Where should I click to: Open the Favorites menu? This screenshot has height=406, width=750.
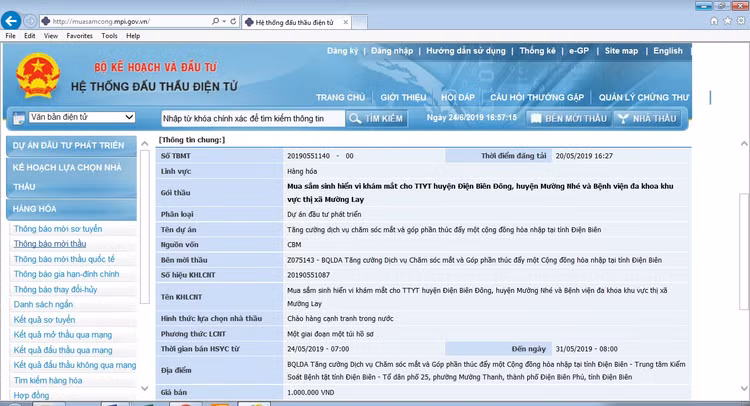click(x=79, y=35)
